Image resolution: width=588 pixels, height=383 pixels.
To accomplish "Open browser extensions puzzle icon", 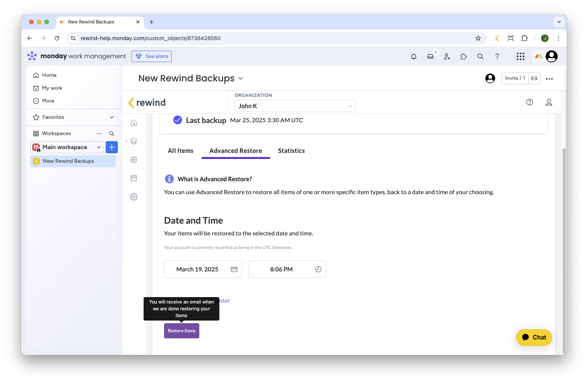I will point(525,38).
